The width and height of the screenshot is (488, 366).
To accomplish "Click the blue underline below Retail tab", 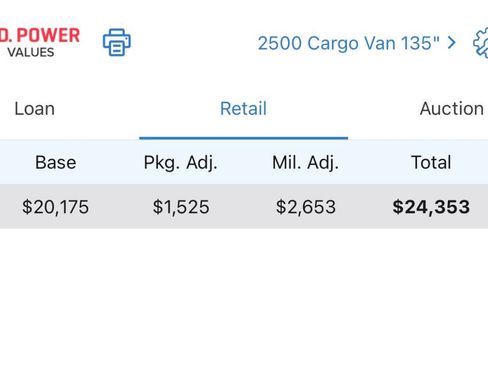I will pos(244,138).
